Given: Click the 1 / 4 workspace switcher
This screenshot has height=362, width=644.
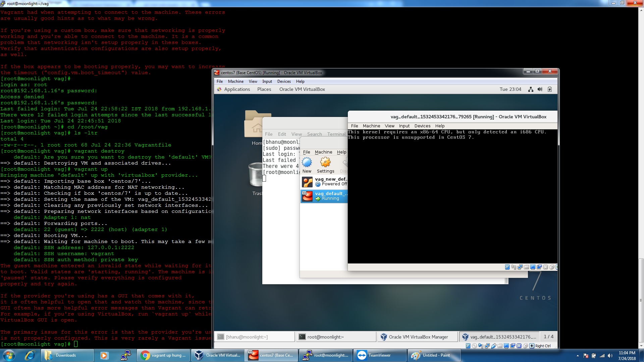Looking at the screenshot, I should coord(548,337).
